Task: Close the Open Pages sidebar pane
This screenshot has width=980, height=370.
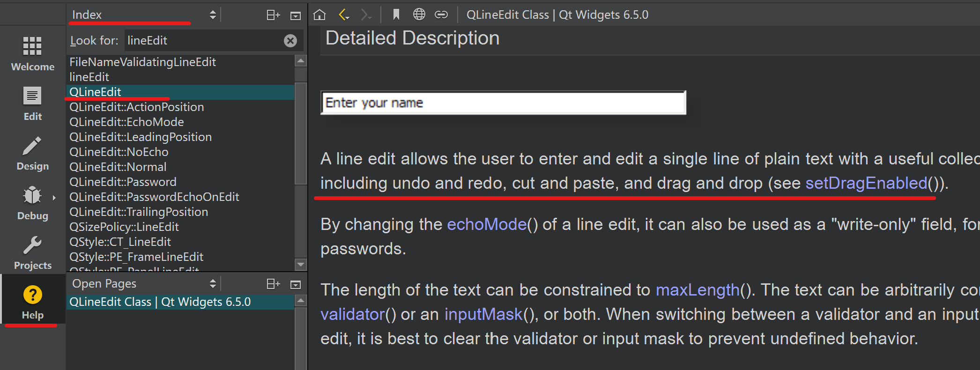Action: [296, 284]
